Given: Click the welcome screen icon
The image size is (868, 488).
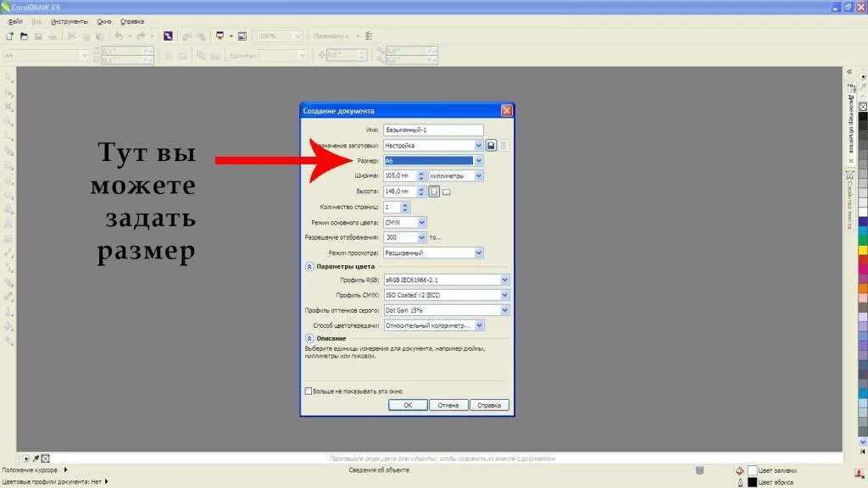Looking at the screenshot, I should click(x=242, y=36).
